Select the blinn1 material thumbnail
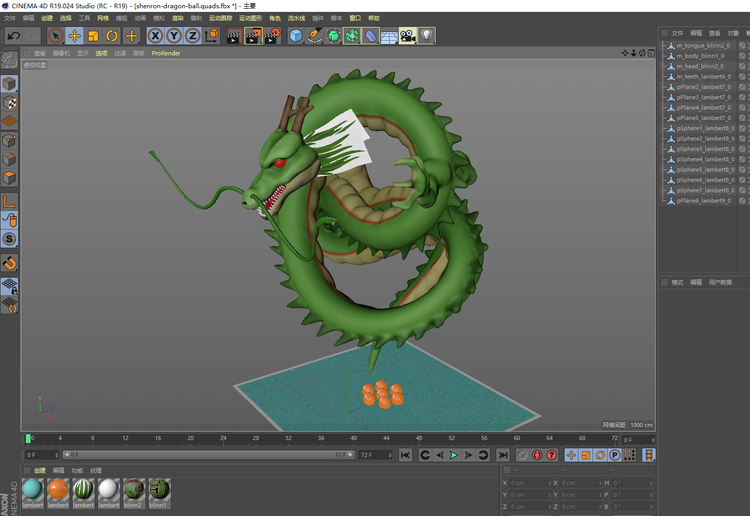This screenshot has width=750, height=516. [x=159, y=493]
